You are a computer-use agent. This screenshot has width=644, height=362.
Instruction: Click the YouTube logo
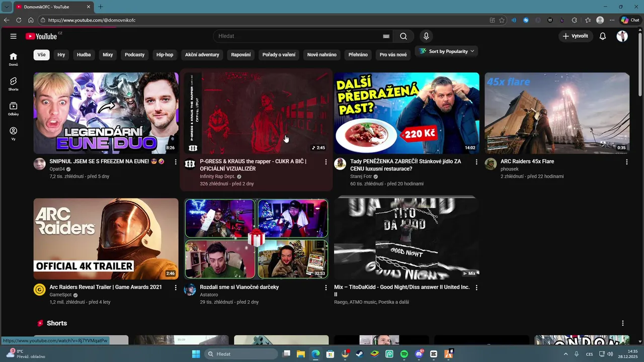[41, 36]
